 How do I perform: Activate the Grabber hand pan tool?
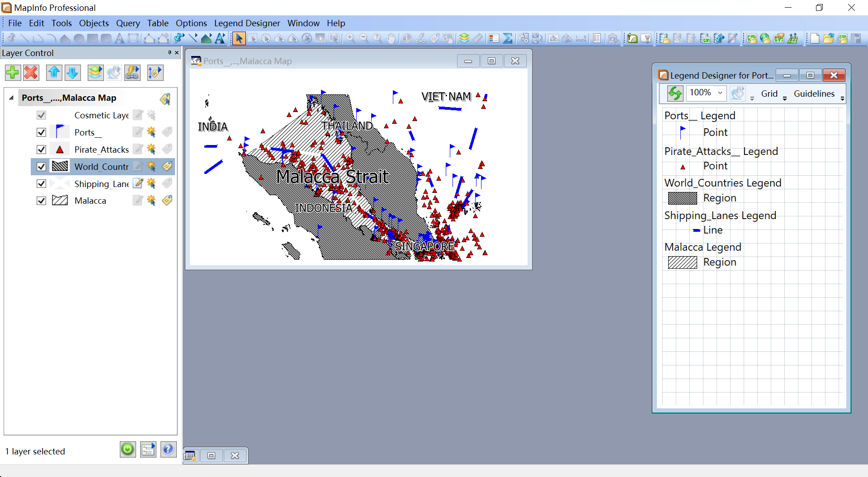click(x=391, y=38)
